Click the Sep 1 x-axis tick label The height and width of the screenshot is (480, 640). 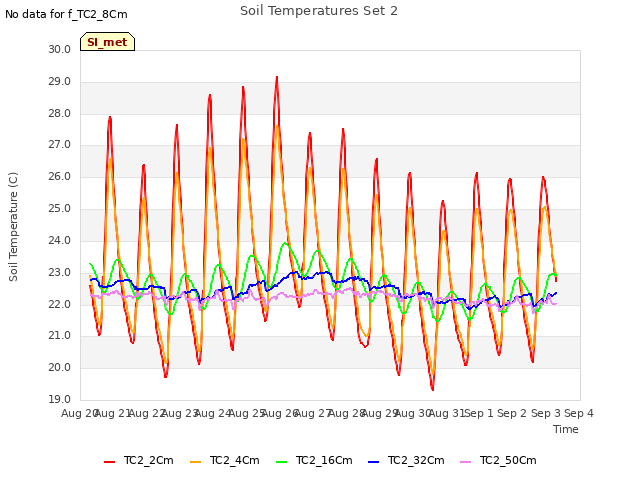[479, 413]
